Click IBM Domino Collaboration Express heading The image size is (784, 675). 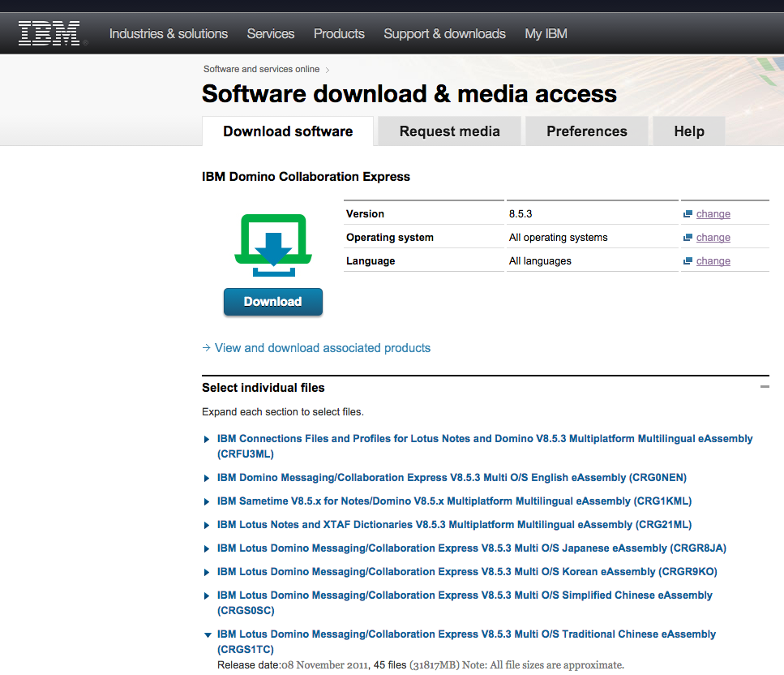click(306, 177)
